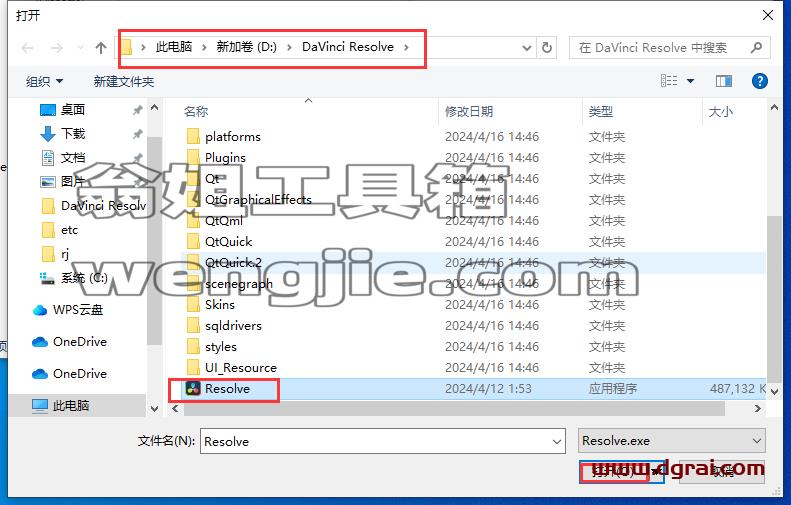
Task: Click the 打开 button
Action: [x=614, y=472]
